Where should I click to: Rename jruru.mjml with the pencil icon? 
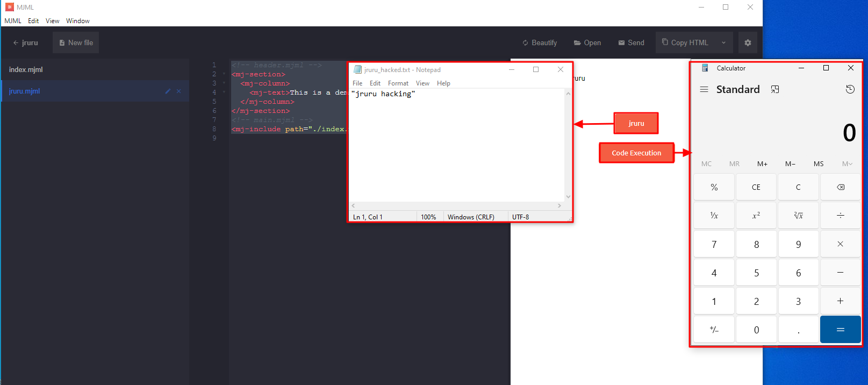click(x=168, y=91)
